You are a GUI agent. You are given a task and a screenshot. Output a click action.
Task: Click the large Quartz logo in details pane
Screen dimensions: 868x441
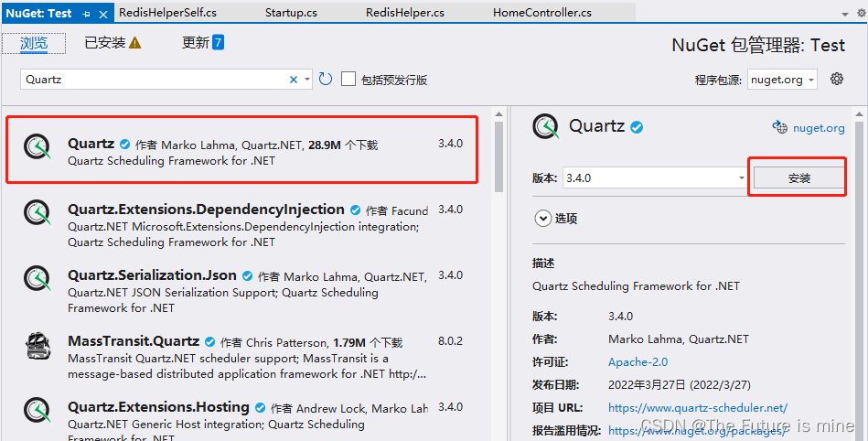(x=546, y=127)
